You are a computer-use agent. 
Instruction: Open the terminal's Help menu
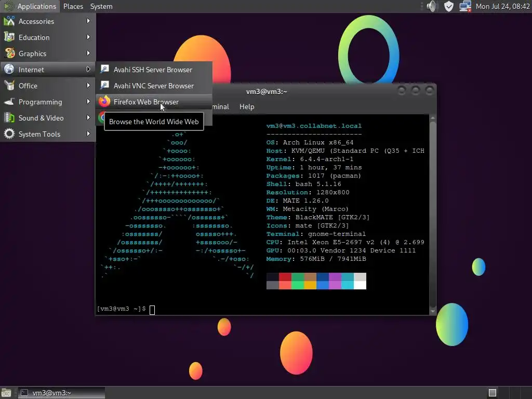[247, 107]
